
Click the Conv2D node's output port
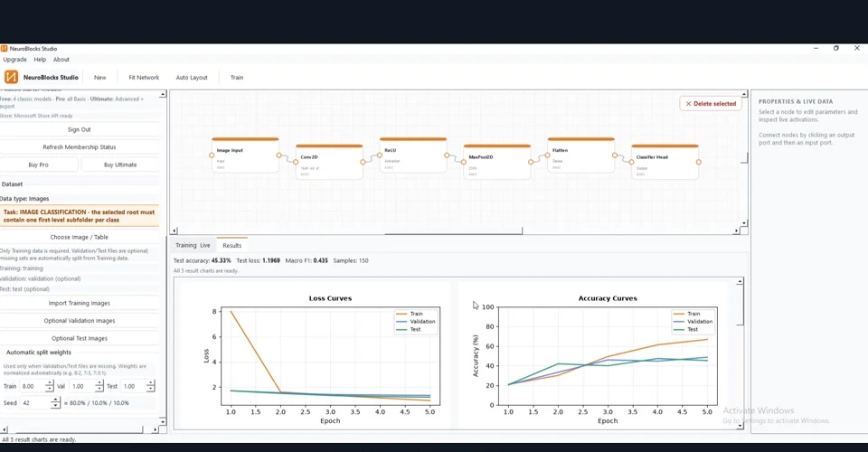tap(363, 162)
